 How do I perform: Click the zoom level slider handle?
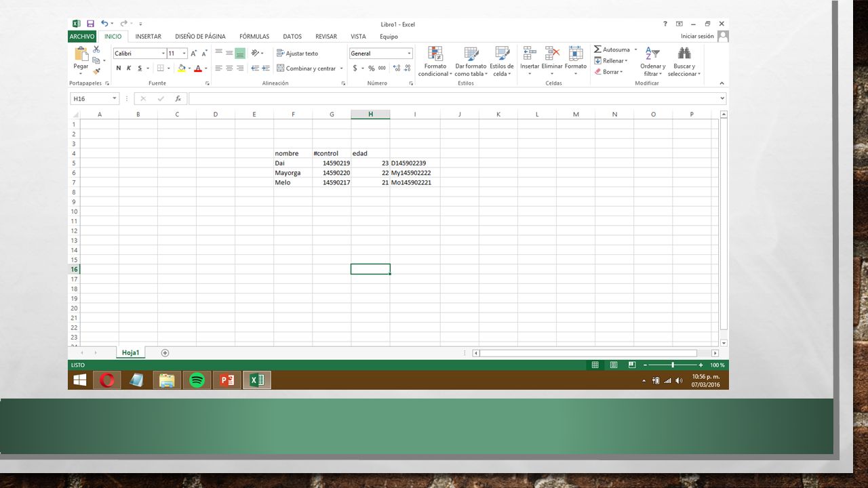coord(672,365)
